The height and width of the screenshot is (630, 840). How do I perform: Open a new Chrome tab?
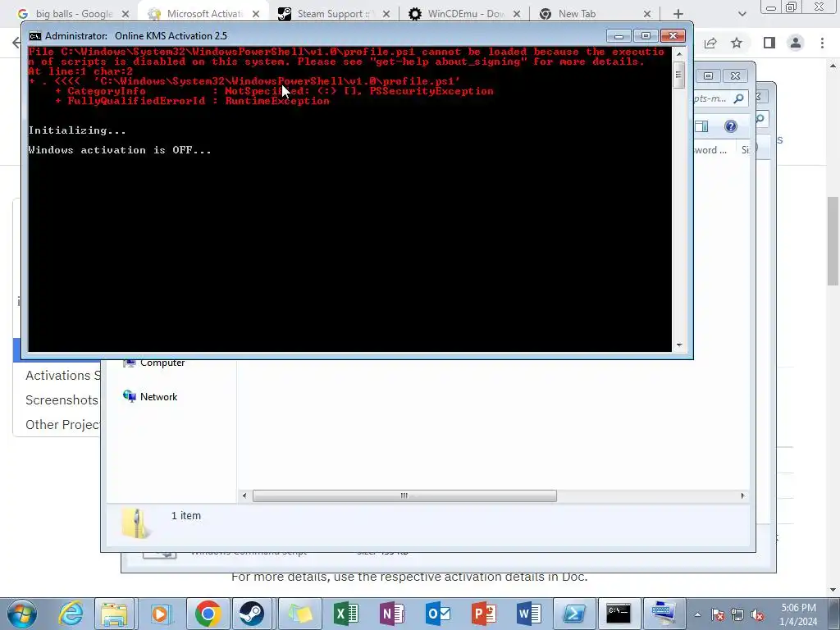tap(678, 14)
